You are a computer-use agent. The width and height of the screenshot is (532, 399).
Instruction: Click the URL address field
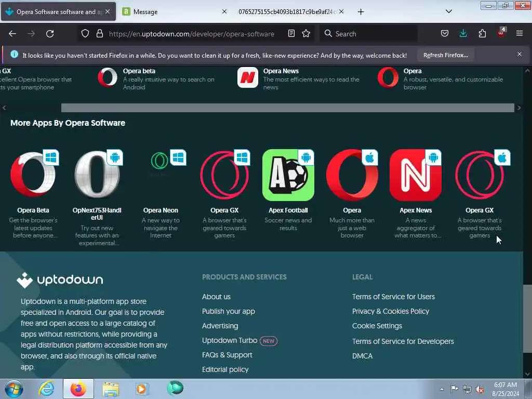click(191, 34)
